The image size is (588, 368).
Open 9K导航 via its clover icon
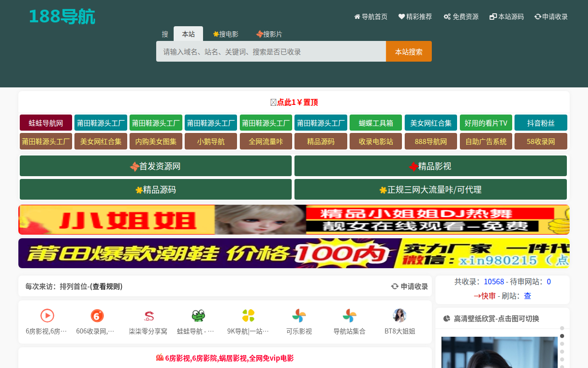tap(249, 316)
